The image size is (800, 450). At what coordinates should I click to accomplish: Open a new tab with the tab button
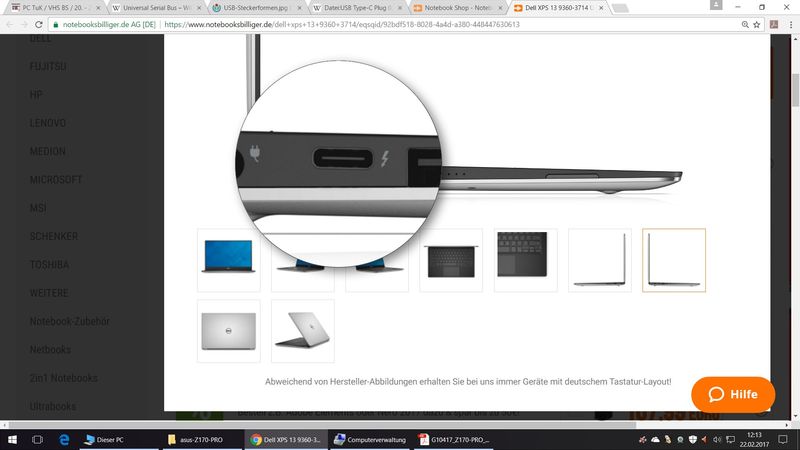click(620, 8)
